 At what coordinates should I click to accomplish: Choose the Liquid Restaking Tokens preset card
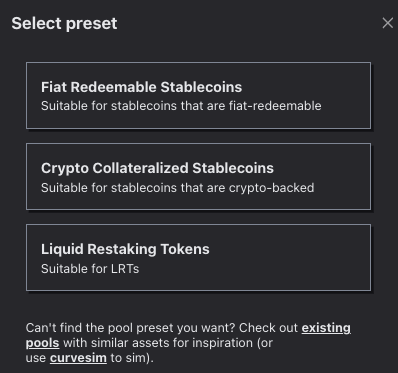point(198,257)
